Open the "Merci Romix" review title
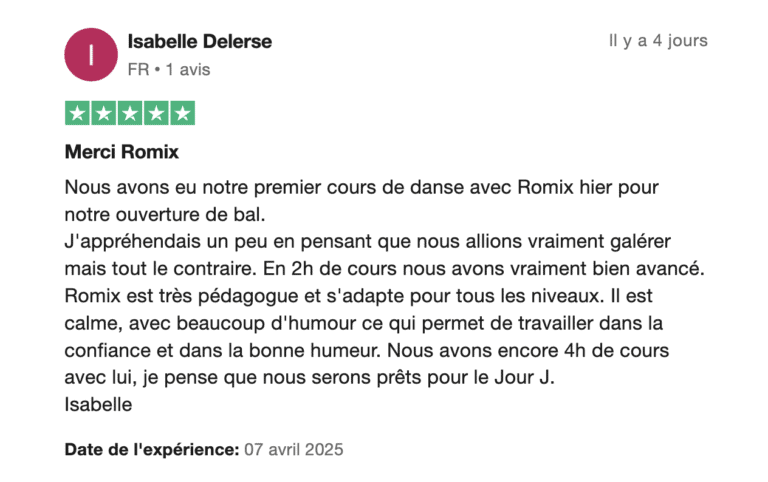768x482 pixels. (121, 154)
